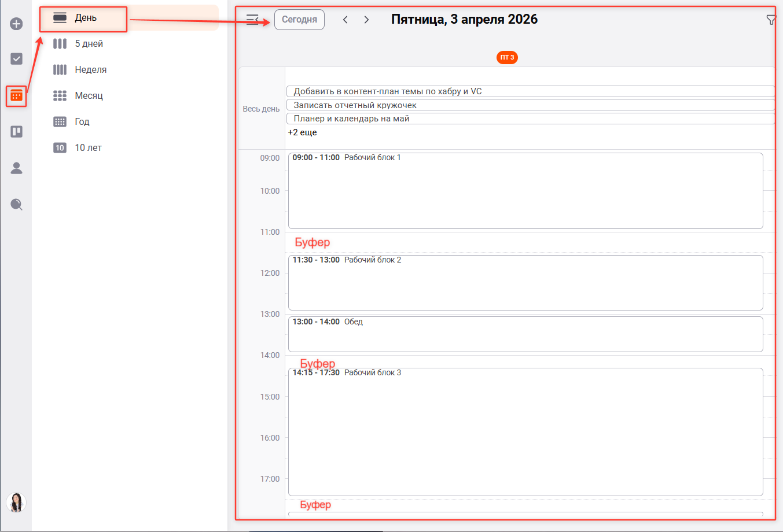783x532 pixels.
Task: Click the user avatar photo
Action: pos(16,502)
